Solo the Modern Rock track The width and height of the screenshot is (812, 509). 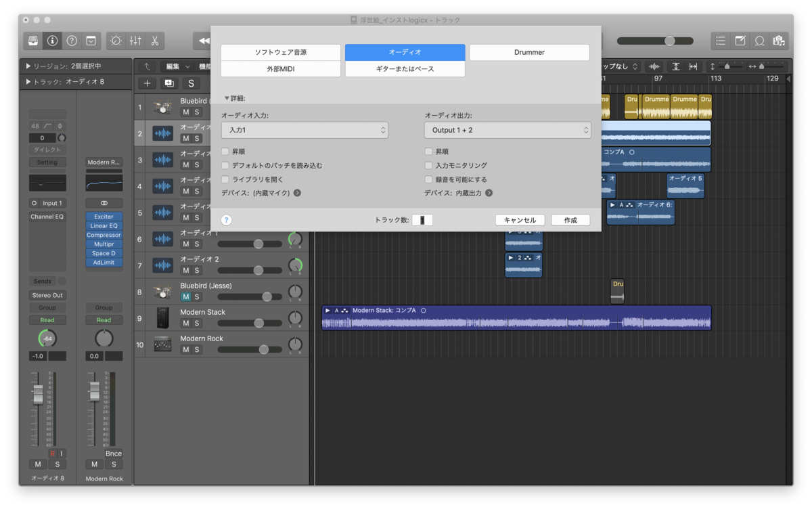point(197,349)
